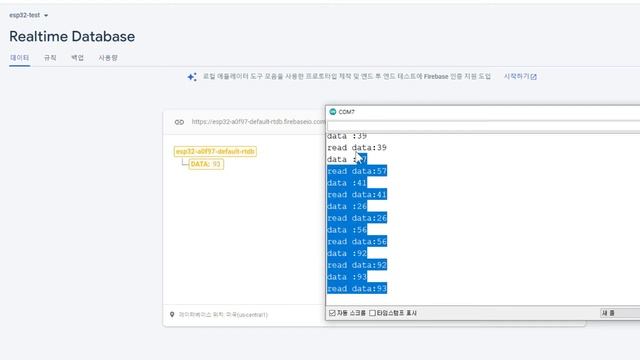Screen dimensions: 640x360
Task: Click the sparkle icon in emulator banner
Action: (192, 77)
